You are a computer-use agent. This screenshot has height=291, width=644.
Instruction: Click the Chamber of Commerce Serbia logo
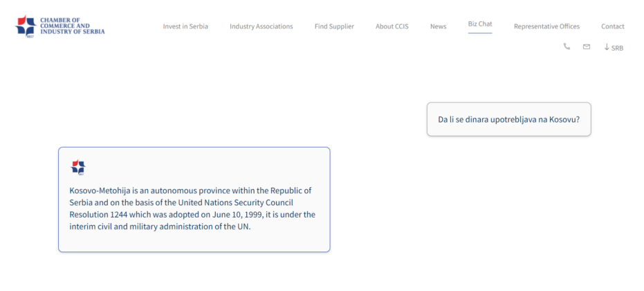click(x=59, y=26)
